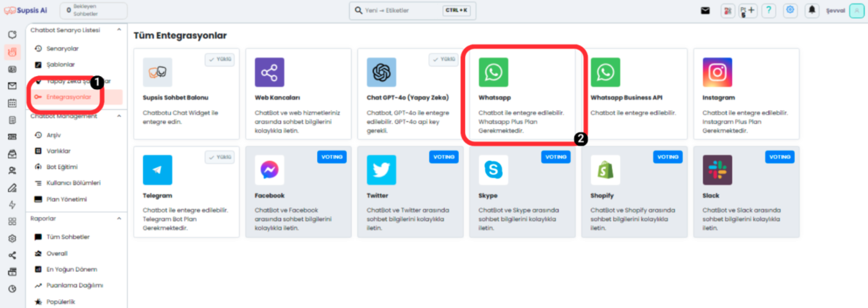Open the calendar icon in left rail
This screenshot has width=868, height=308.
pyautogui.click(x=12, y=103)
